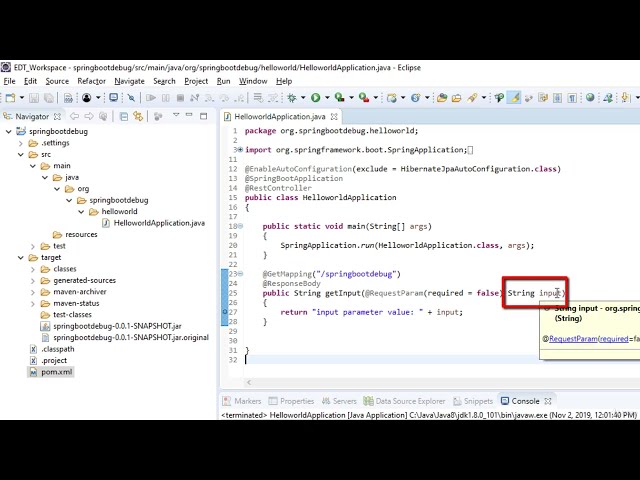Expand the test folder

[33, 246]
